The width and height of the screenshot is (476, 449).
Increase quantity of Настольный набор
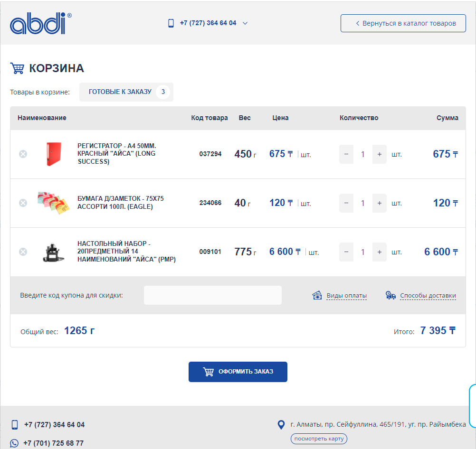coord(379,252)
